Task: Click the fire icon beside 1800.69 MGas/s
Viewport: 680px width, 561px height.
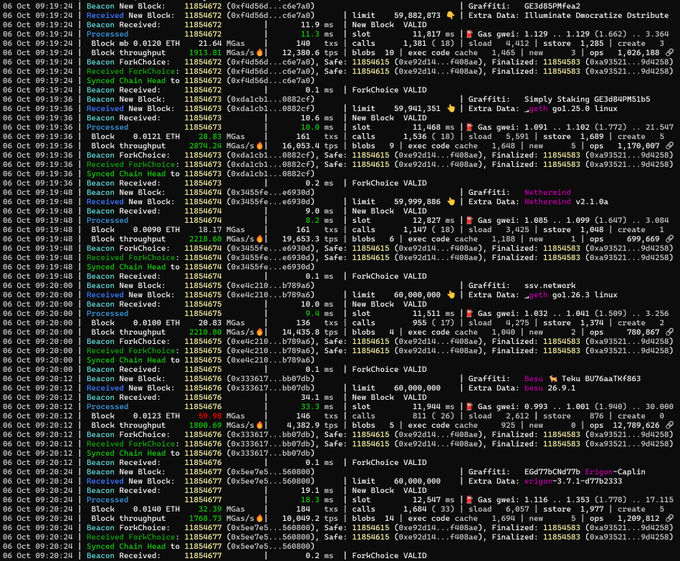Action: (259, 425)
